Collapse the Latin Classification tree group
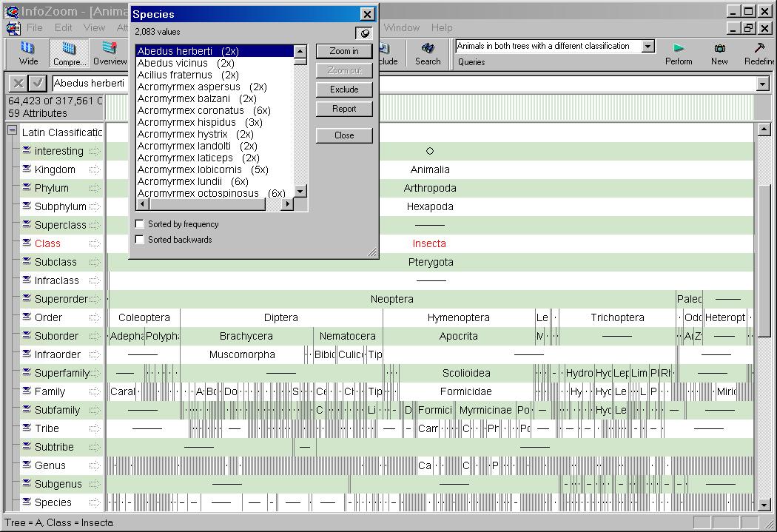The width and height of the screenshot is (777, 532). (13, 131)
